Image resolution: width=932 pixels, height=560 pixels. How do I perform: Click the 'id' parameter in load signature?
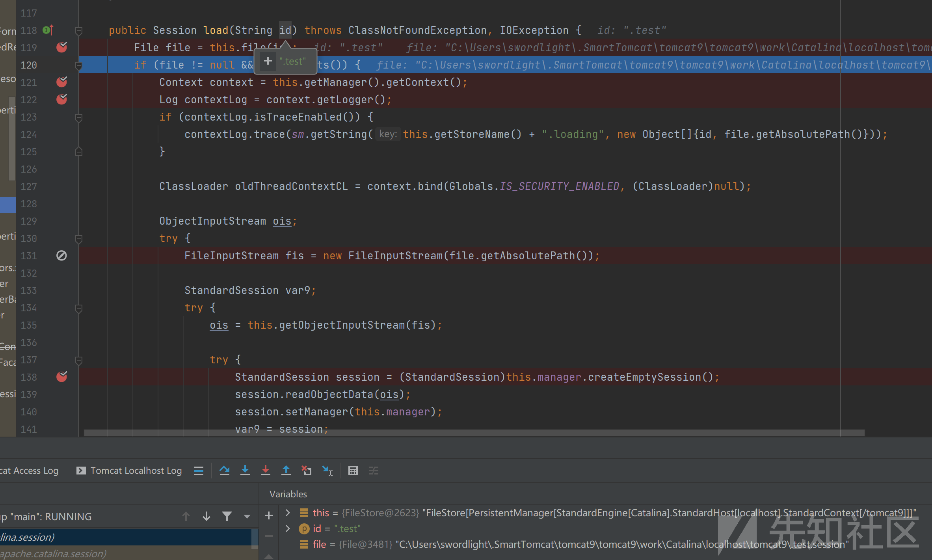[285, 30]
